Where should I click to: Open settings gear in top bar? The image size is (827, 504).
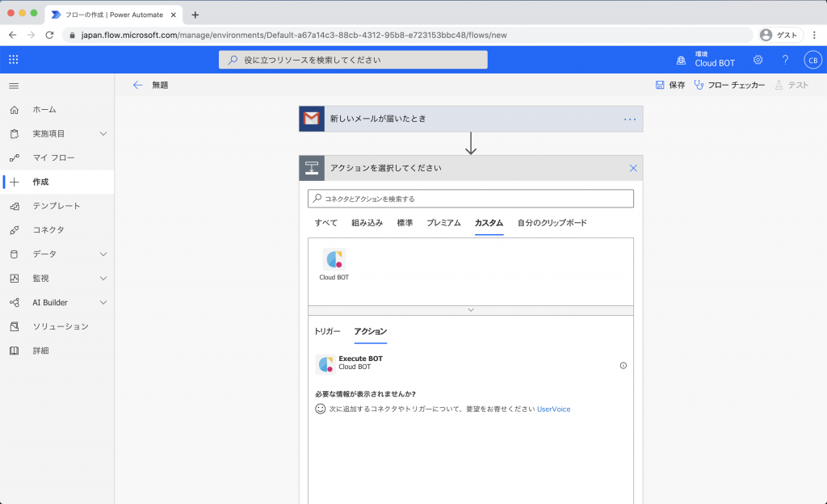pos(758,60)
